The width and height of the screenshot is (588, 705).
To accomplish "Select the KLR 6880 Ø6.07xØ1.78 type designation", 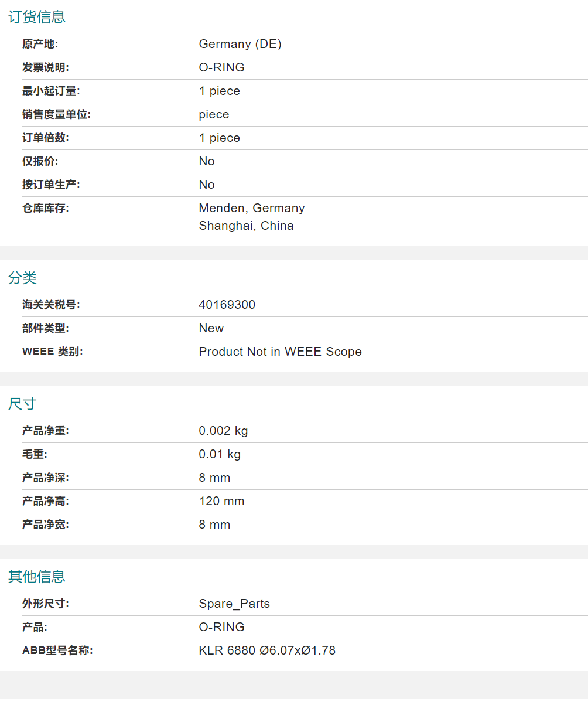I will 267,650.
